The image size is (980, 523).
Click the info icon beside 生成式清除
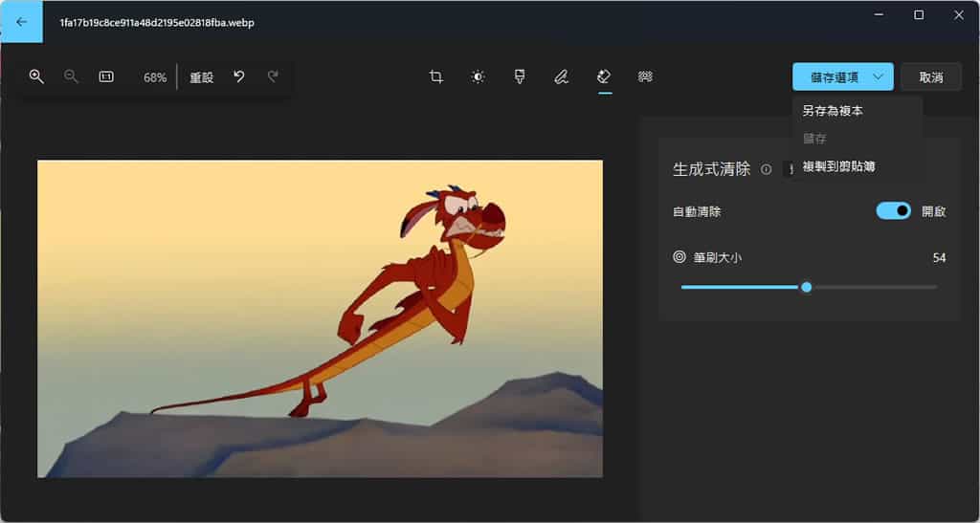point(766,169)
